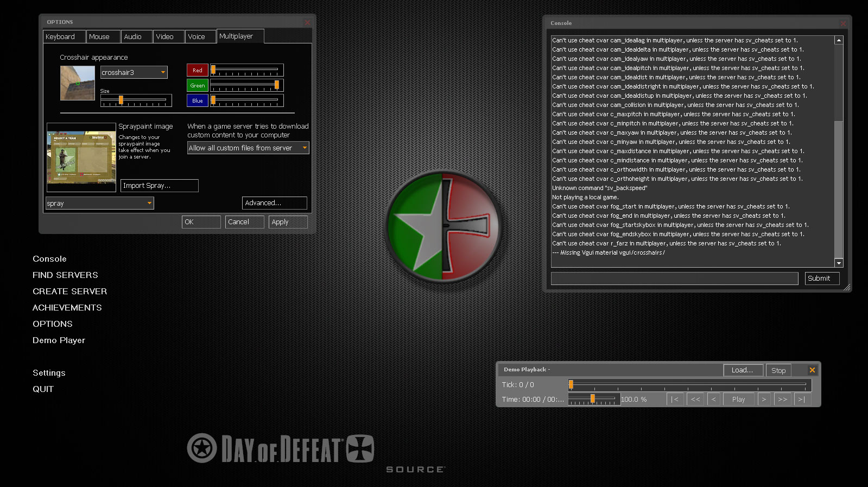Click the console command input field
868x487 pixels.
point(674,279)
